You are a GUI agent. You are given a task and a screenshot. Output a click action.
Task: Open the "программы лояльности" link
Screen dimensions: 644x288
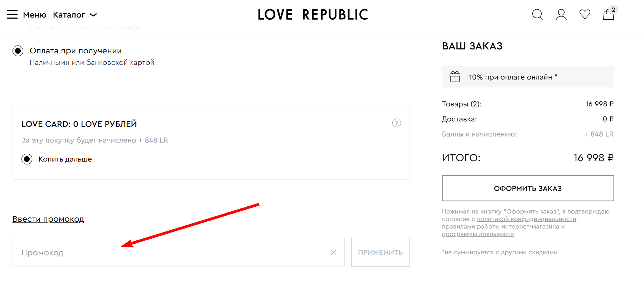pos(478,234)
